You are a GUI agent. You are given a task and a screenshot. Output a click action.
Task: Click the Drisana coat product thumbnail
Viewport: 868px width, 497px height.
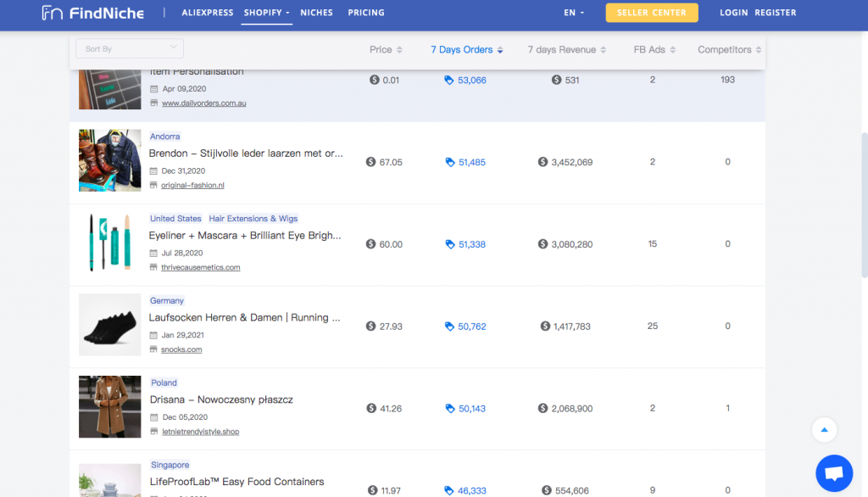click(109, 407)
